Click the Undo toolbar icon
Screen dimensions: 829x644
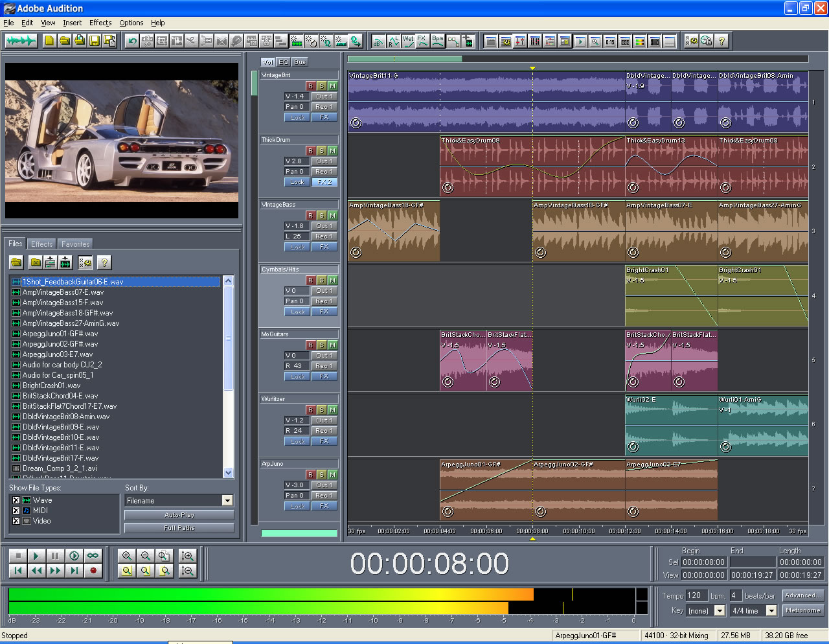(x=132, y=41)
